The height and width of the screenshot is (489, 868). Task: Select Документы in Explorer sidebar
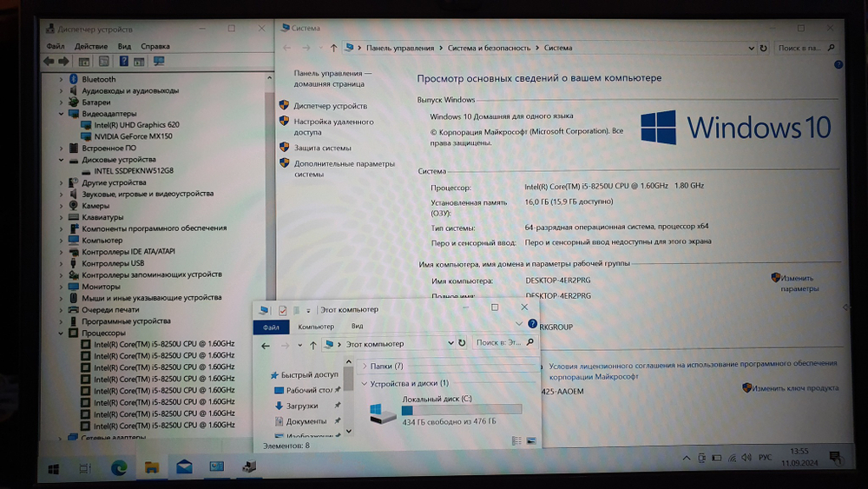(306, 421)
